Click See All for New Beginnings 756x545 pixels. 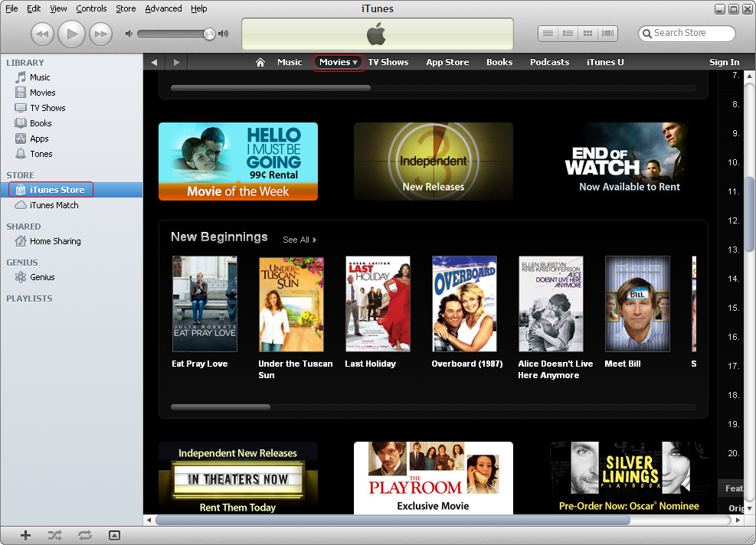[x=299, y=240]
